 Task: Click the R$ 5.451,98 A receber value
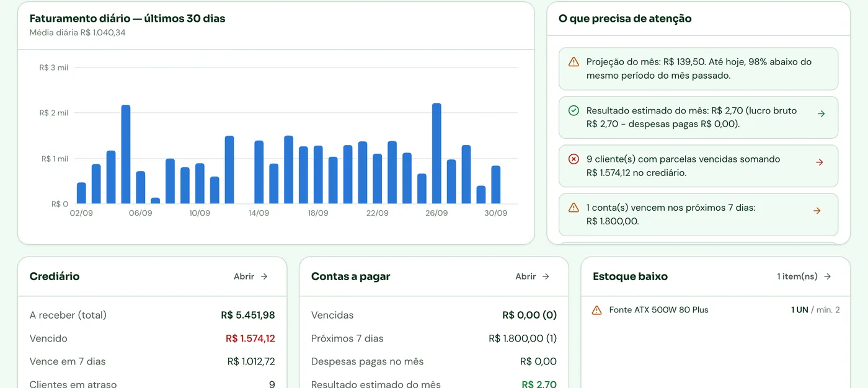click(248, 315)
